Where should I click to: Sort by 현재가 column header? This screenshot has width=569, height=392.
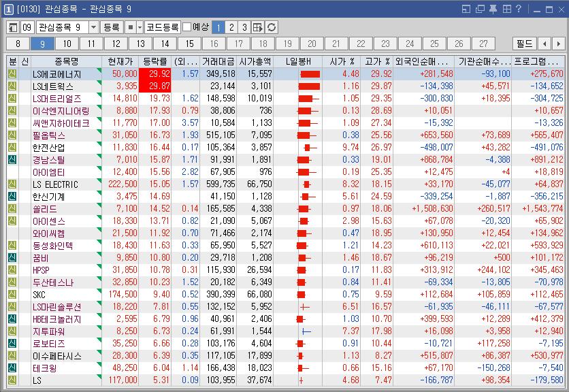point(120,61)
